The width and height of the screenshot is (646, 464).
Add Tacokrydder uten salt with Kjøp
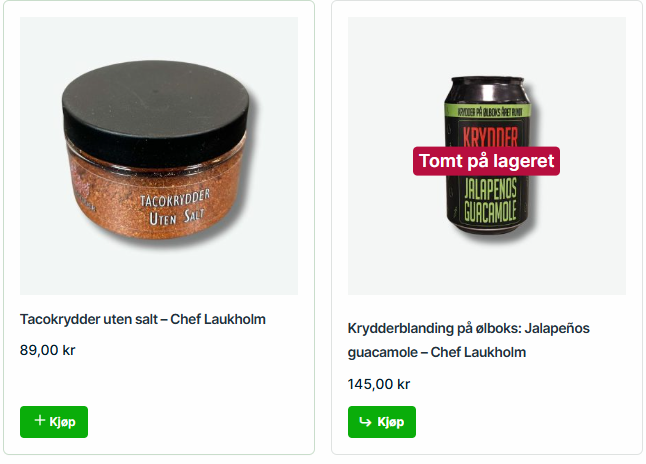(54, 422)
